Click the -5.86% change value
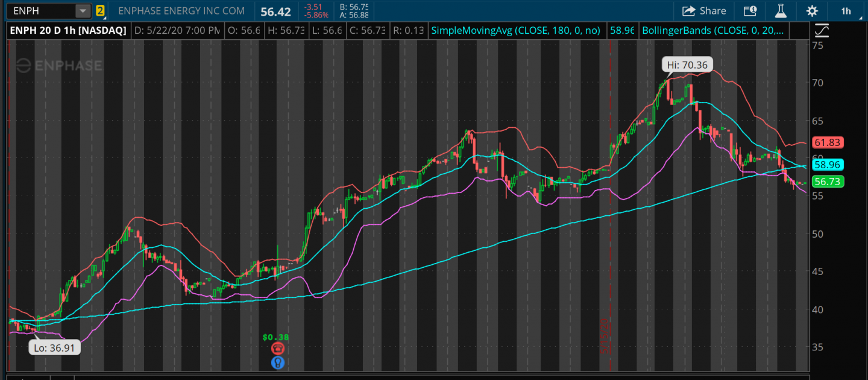This screenshot has width=868, height=380. point(316,15)
